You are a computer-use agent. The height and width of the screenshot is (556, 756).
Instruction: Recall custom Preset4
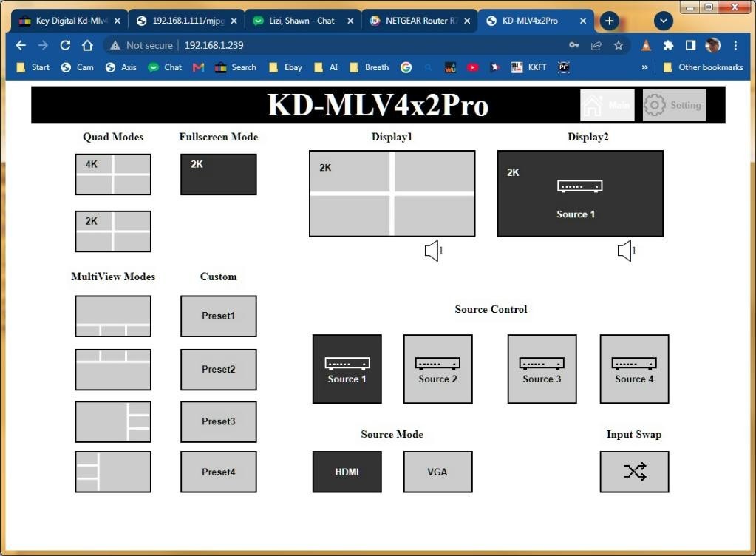219,472
